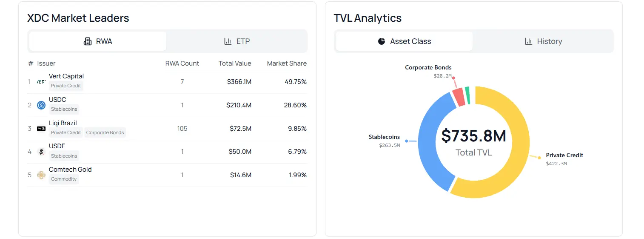The height and width of the screenshot is (239, 644).
Task: Click the bar chart icon beside ETP
Action: tap(228, 41)
